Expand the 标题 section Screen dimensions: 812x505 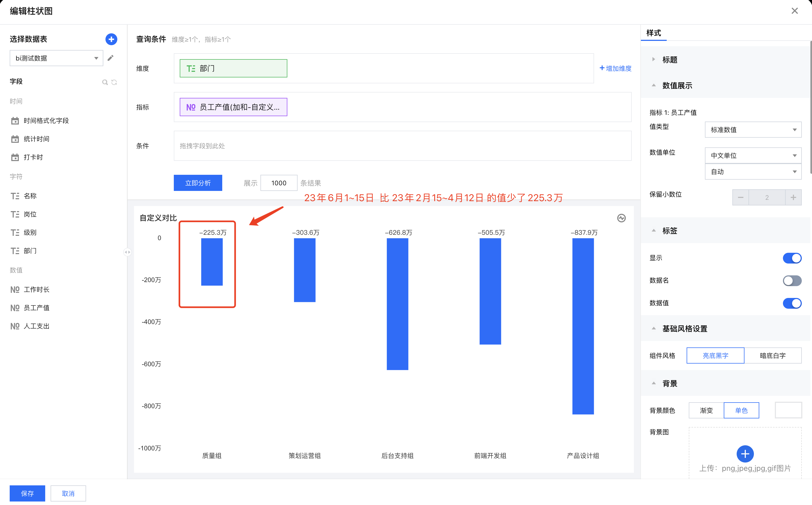(669, 60)
